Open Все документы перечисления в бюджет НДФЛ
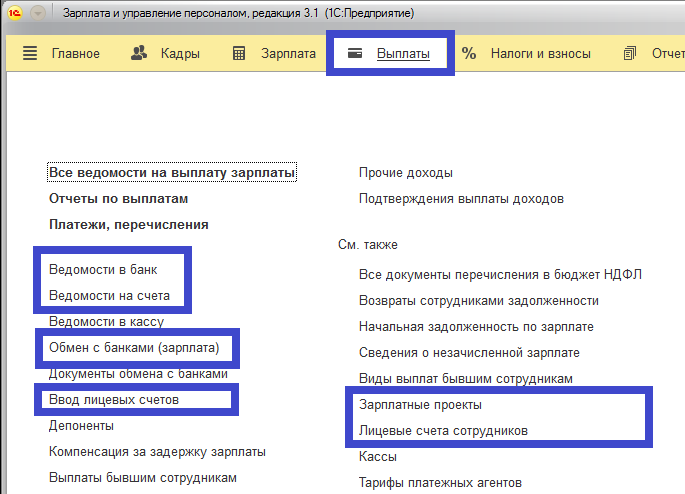 (500, 274)
